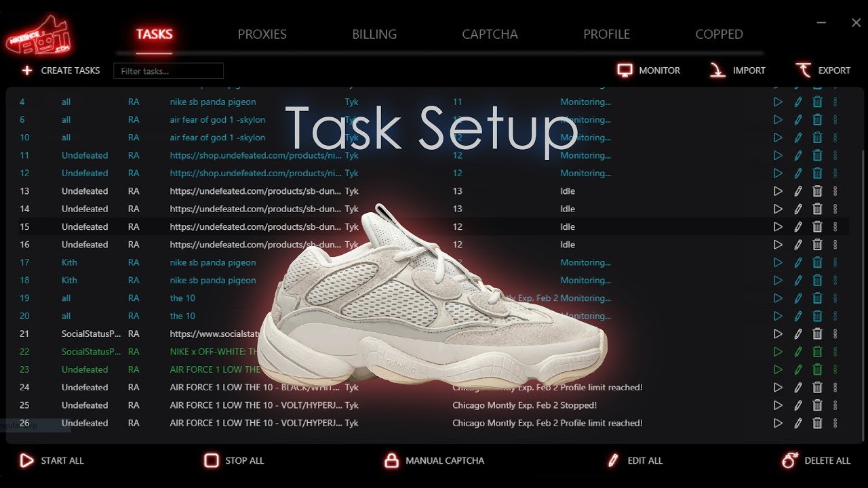Click task 26 AIR FORCE 1 product name

(x=256, y=423)
